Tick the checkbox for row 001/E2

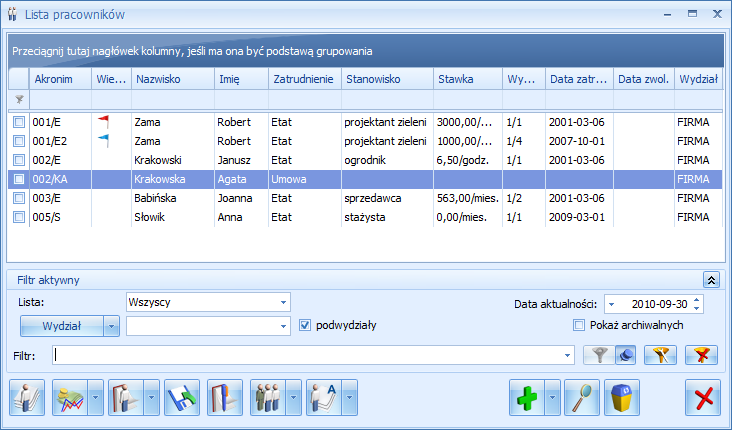coord(19,141)
